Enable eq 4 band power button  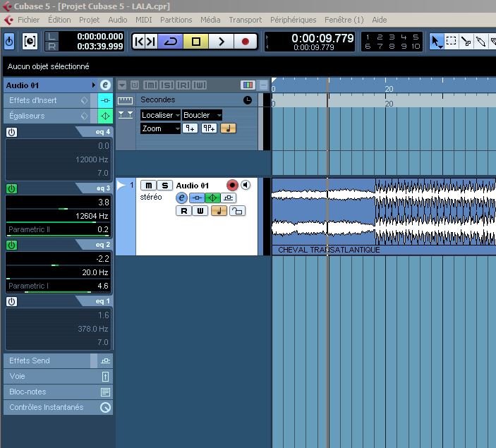pyautogui.click(x=12, y=132)
